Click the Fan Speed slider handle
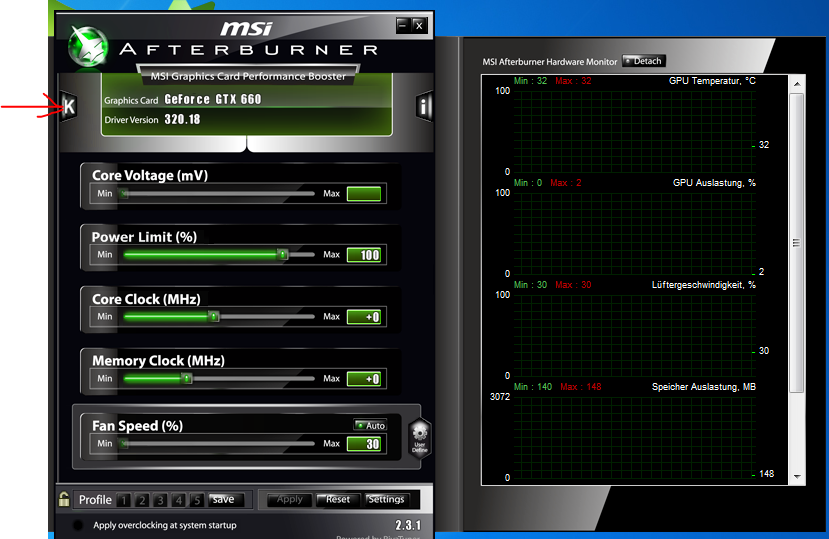Image resolution: width=829 pixels, height=539 pixels. 124,443
